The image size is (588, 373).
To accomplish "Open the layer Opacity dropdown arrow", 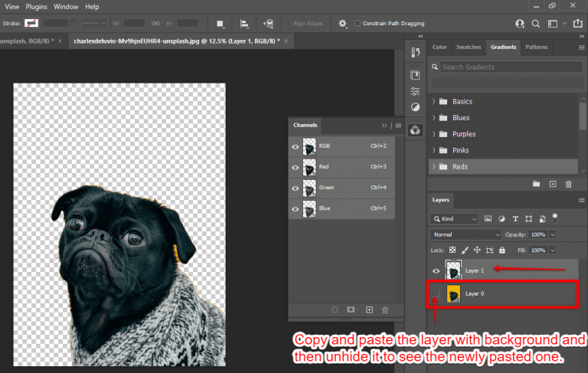I will 553,234.
